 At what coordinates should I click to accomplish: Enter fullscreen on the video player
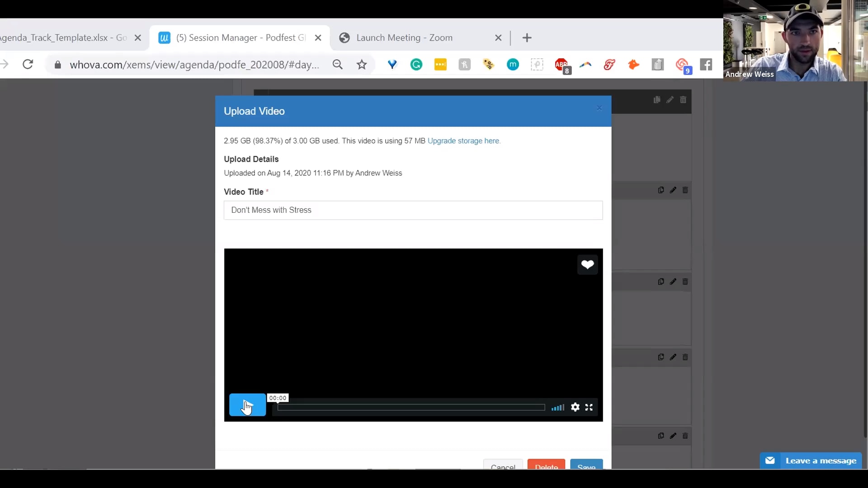click(x=589, y=407)
